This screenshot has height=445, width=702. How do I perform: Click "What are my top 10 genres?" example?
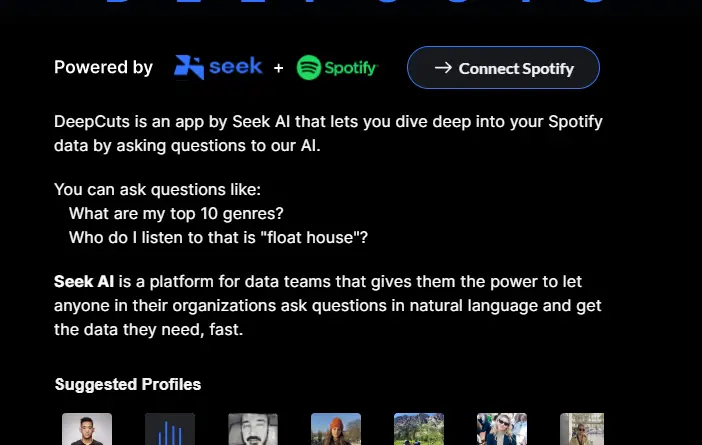pos(176,213)
